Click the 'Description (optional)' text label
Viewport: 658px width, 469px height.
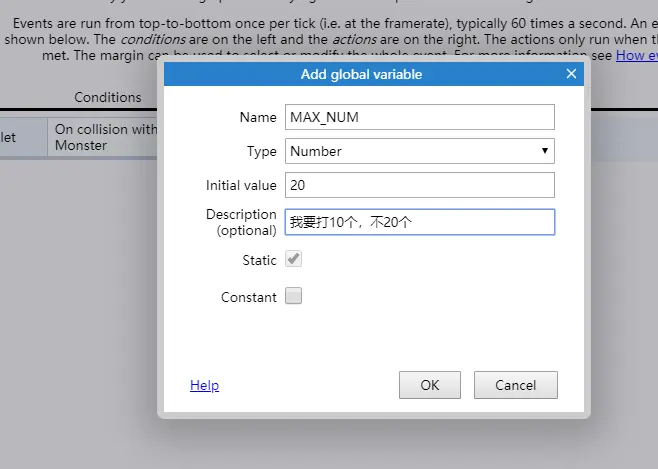coord(241,222)
